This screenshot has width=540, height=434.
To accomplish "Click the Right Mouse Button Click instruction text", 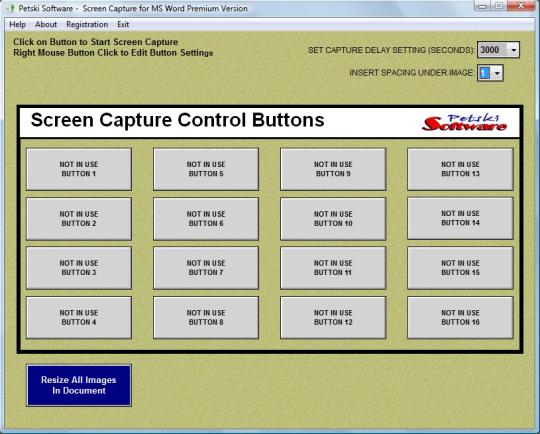I will pos(113,53).
